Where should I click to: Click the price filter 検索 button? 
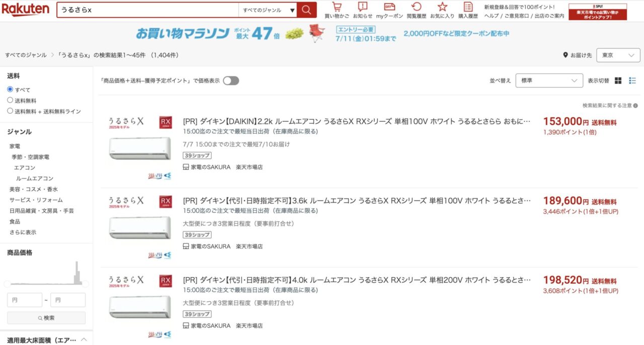[x=46, y=318]
